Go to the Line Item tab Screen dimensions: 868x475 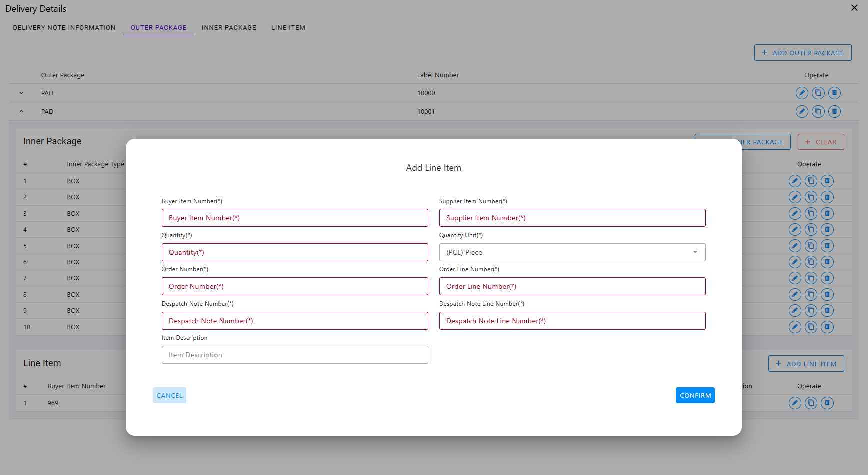click(288, 28)
